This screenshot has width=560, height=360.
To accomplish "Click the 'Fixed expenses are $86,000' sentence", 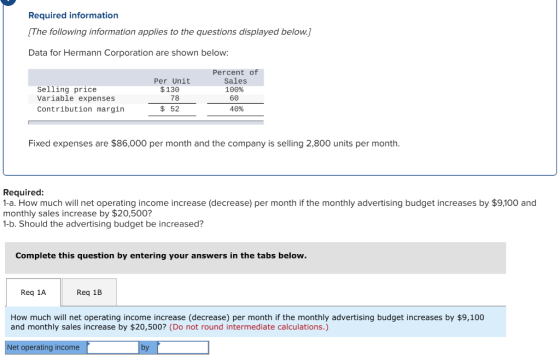I will click(x=214, y=144).
